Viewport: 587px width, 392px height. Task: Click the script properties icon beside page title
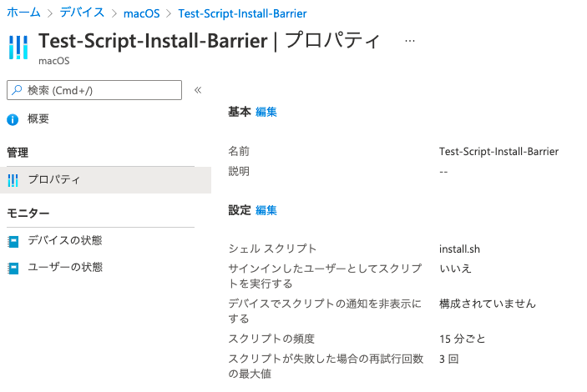18,48
